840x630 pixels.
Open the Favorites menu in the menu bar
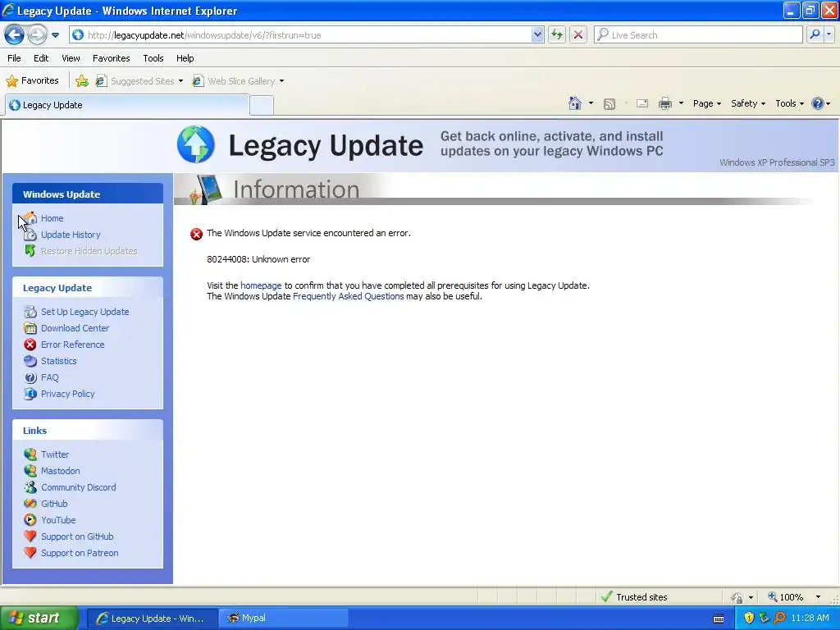[x=111, y=58]
